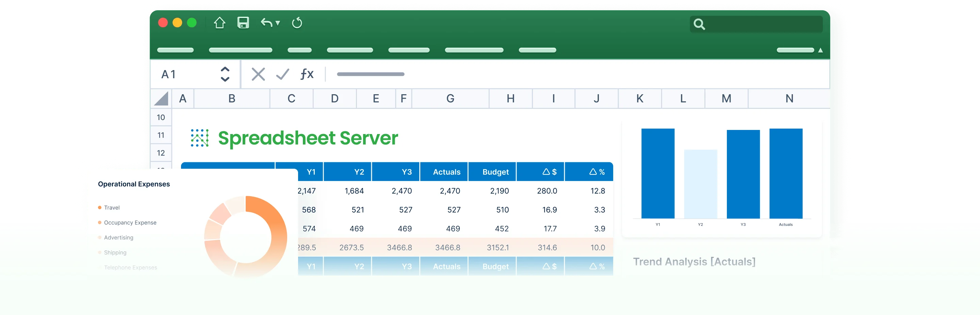Click the confirm checkmark in formula bar

[283, 74]
